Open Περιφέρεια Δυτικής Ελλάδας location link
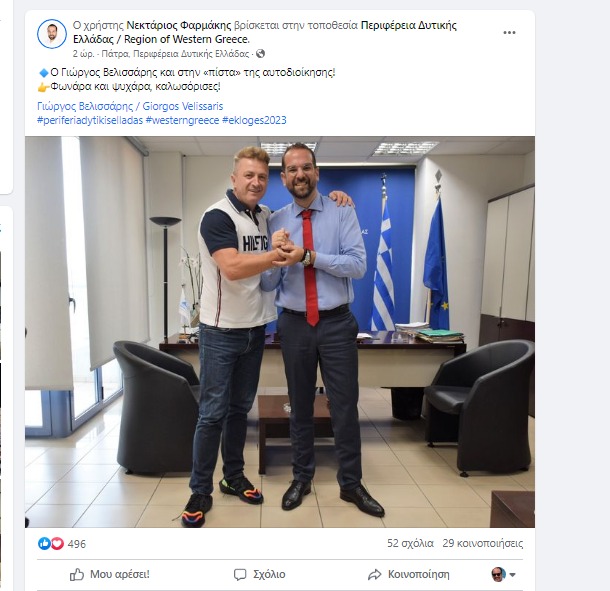 pos(265,32)
